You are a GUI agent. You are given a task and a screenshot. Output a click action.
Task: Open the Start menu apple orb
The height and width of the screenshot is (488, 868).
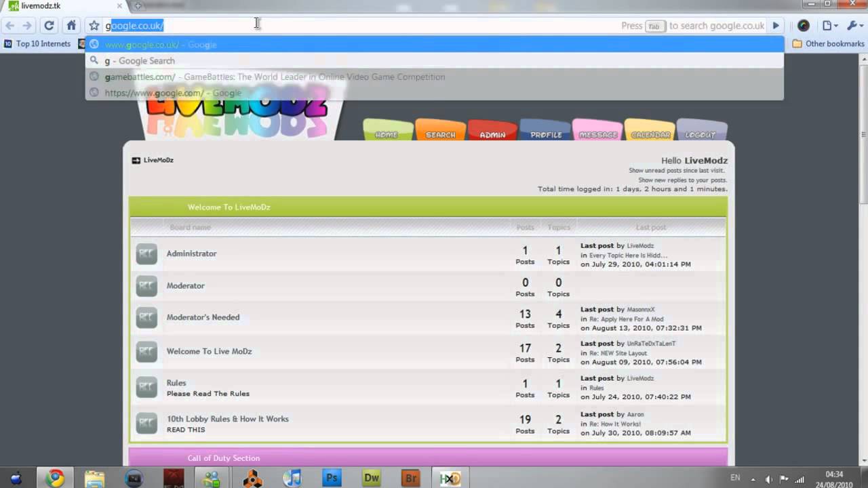[16, 479]
